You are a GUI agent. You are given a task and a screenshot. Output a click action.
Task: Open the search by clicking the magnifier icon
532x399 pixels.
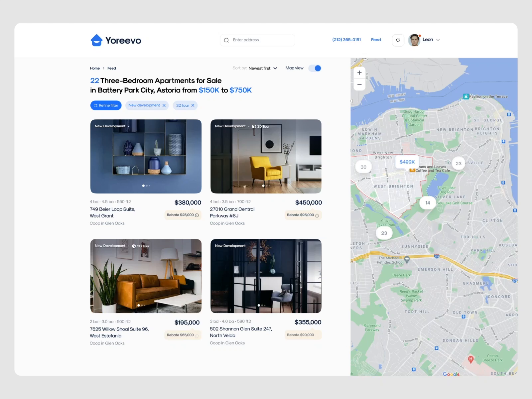pos(226,40)
